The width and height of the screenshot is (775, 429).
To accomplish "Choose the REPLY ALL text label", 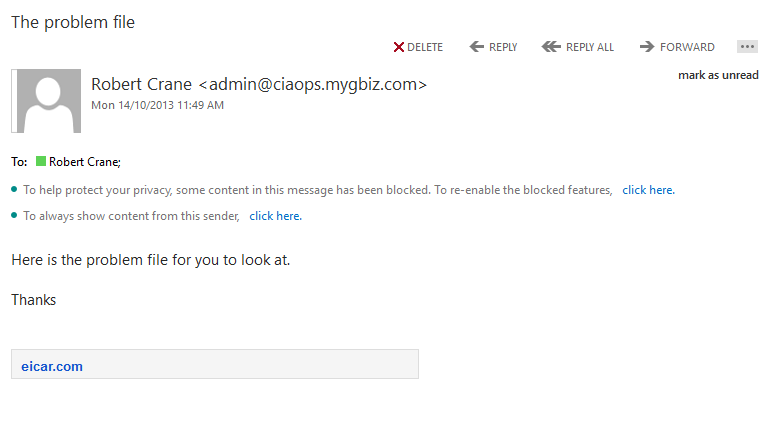I will (x=590, y=47).
